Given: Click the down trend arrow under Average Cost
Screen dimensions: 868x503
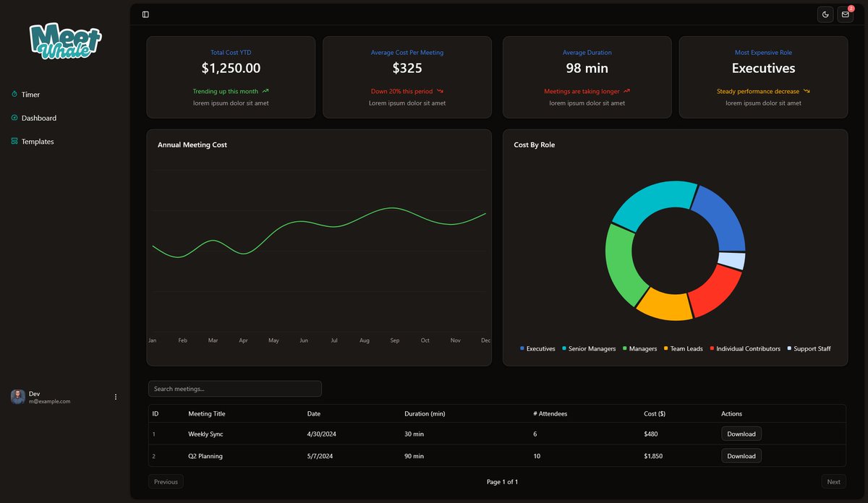Looking at the screenshot, I should pos(440,92).
